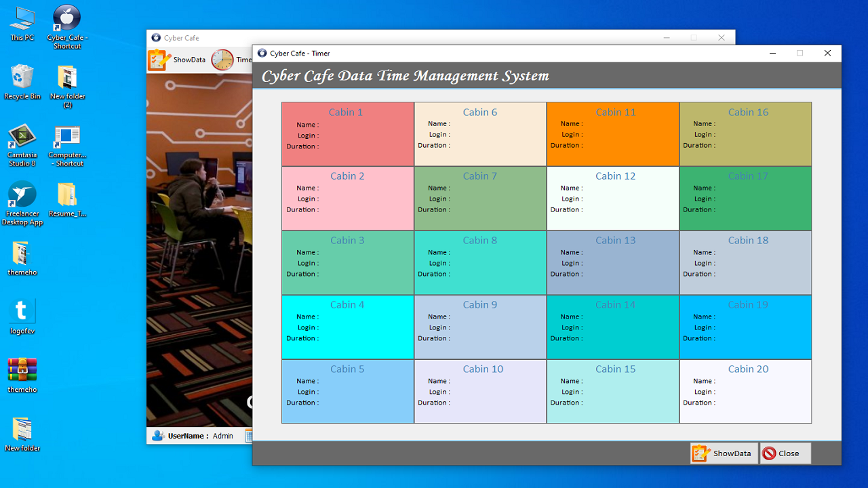Click the Timer clock icon in the main window

tap(222, 60)
